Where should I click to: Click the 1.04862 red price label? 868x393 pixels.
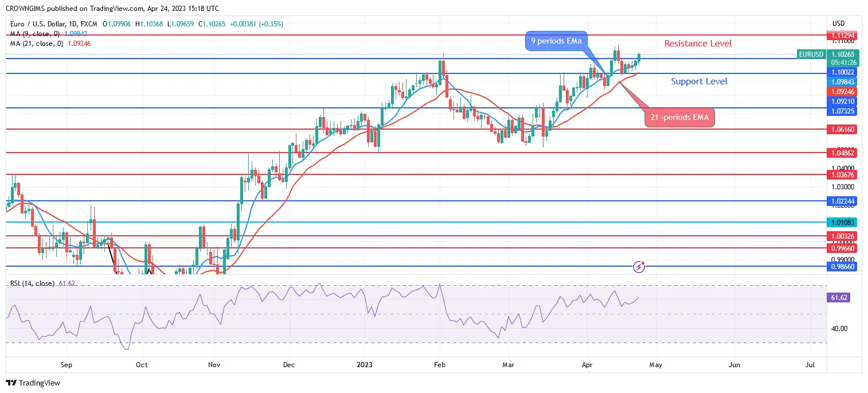click(x=842, y=153)
